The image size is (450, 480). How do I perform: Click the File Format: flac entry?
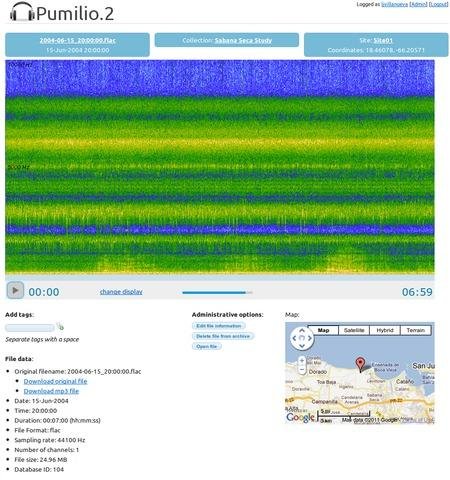[37, 430]
